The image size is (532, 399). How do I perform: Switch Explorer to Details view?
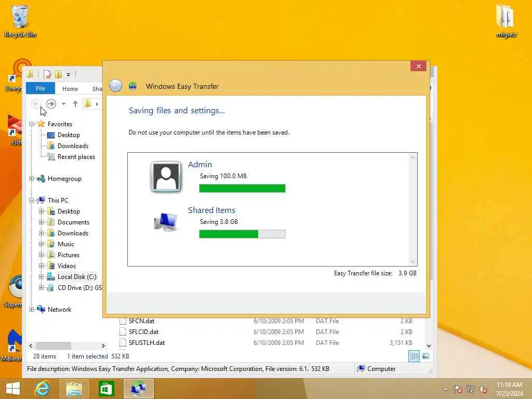tap(414, 356)
